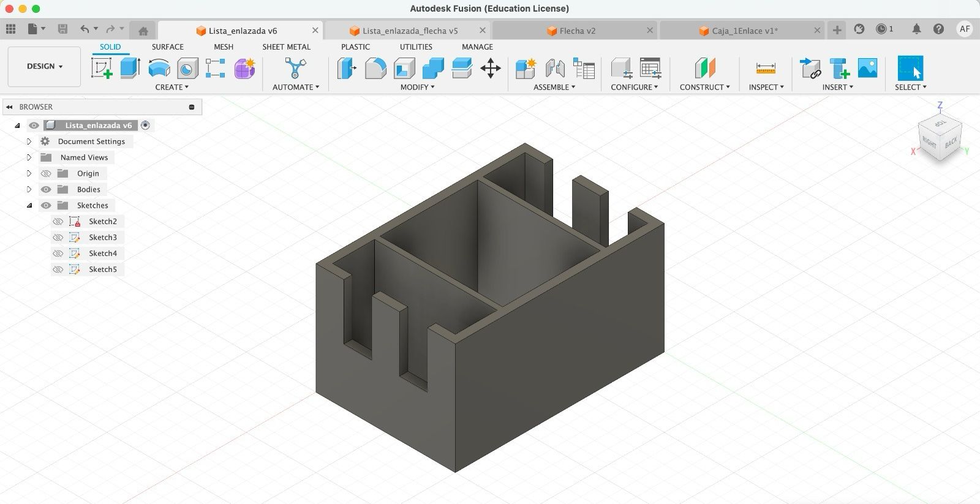The height and width of the screenshot is (504, 980).
Task: Select the Offset Plane construct tool
Action: [705, 68]
